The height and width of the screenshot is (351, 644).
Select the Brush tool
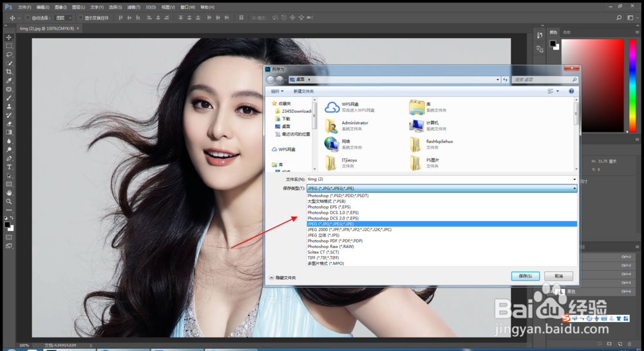click(9, 98)
